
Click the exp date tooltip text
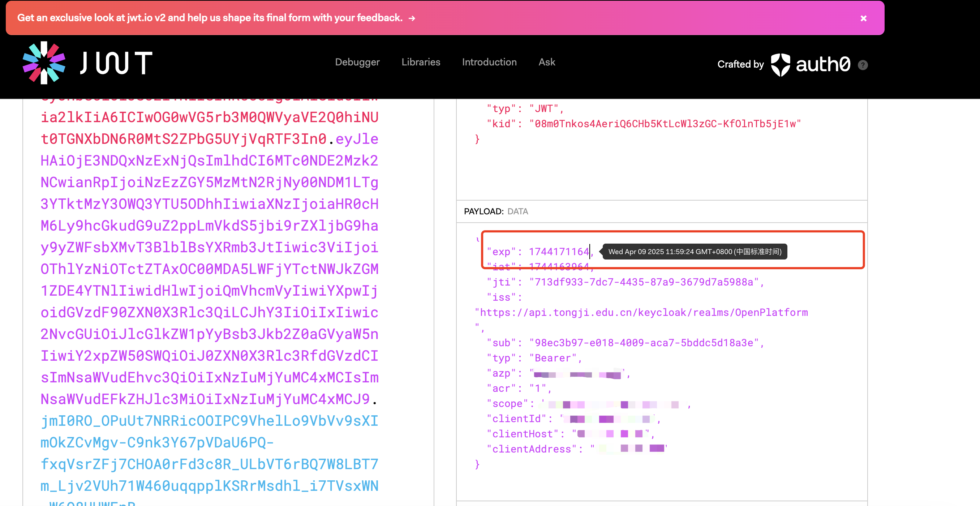[694, 252]
